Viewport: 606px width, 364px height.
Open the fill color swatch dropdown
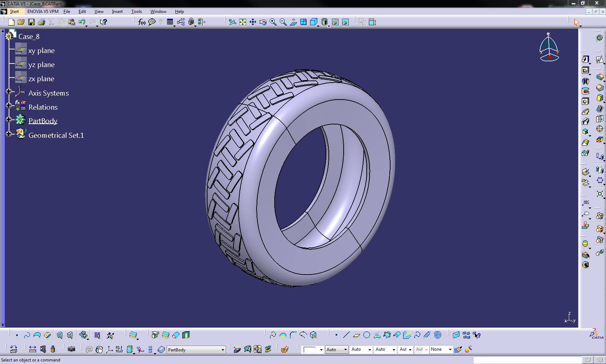pyautogui.click(x=321, y=350)
